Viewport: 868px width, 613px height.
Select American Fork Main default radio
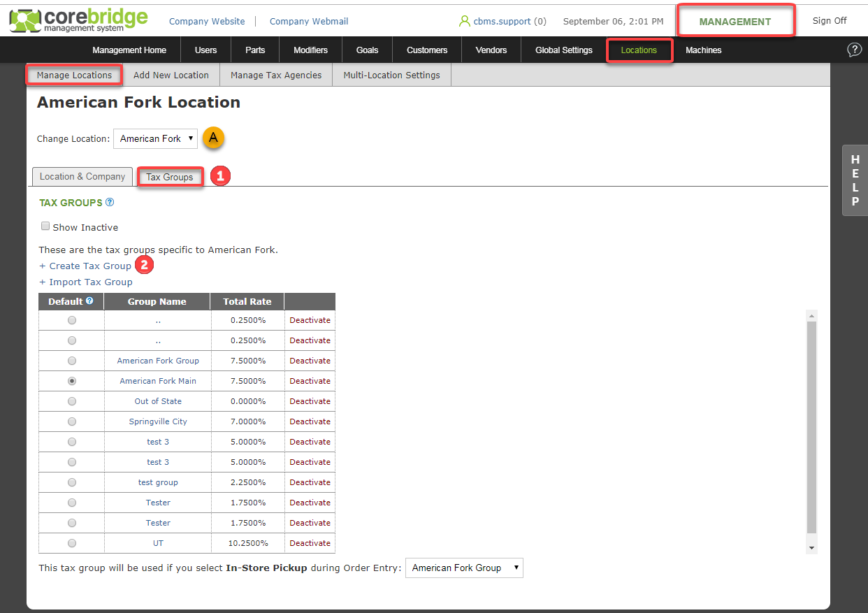[72, 381]
